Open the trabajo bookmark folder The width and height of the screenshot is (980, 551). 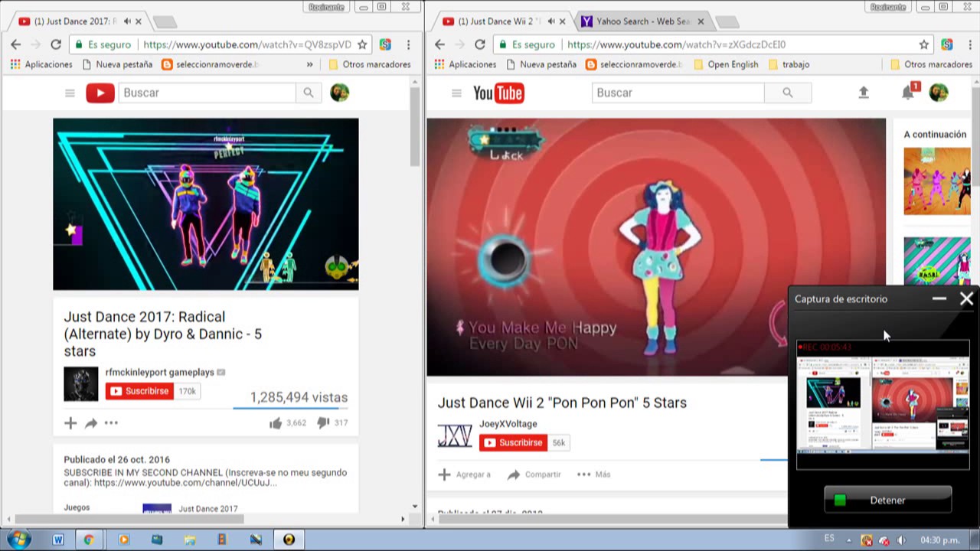point(789,64)
